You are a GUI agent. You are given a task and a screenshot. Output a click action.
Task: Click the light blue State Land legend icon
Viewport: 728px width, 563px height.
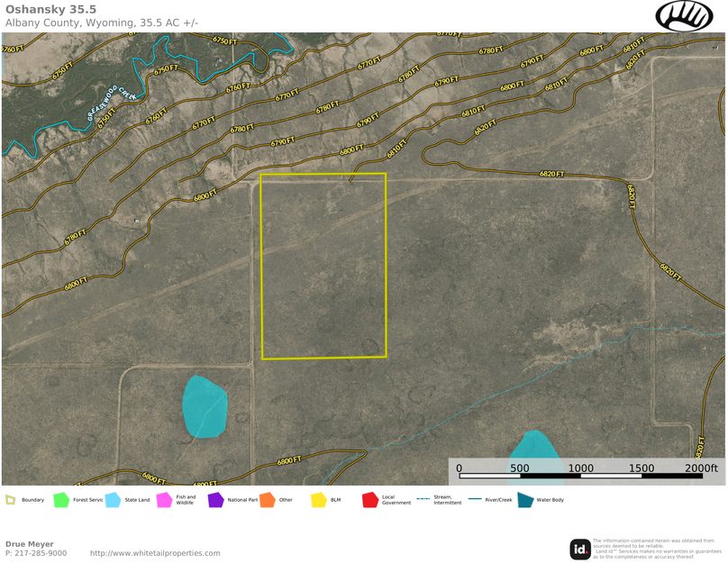click(113, 500)
